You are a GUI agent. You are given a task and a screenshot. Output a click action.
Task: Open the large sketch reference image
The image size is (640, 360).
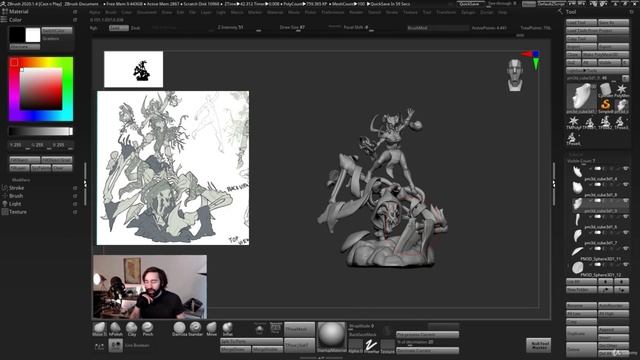click(x=173, y=168)
